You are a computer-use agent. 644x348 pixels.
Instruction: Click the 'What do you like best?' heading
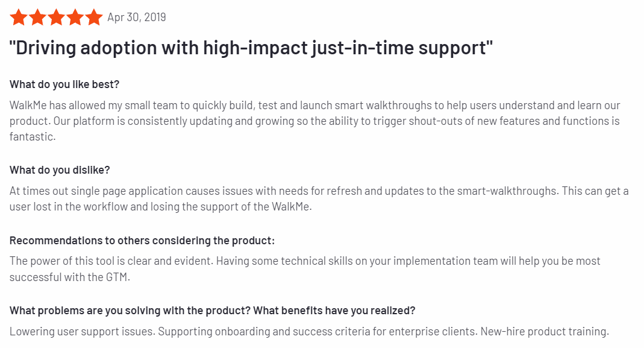[64, 84]
